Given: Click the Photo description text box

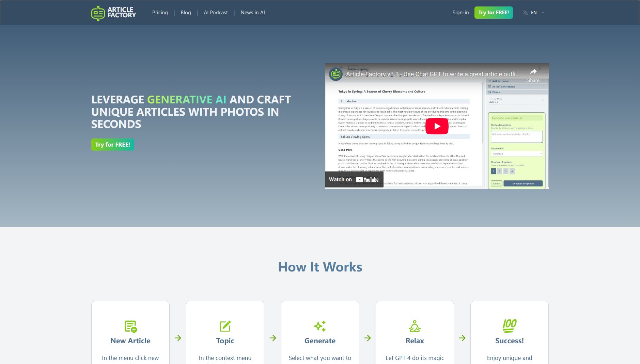Looking at the screenshot, I should pos(516,137).
